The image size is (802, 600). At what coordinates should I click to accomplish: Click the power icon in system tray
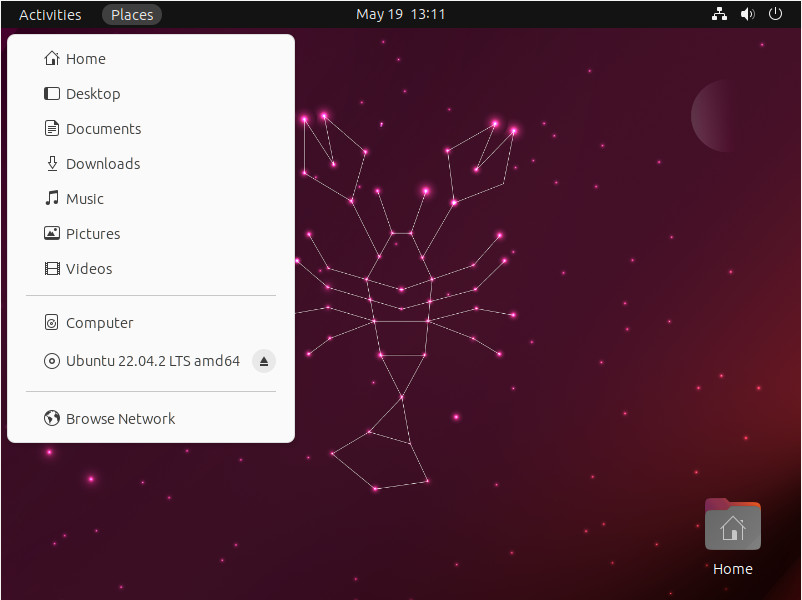775,14
